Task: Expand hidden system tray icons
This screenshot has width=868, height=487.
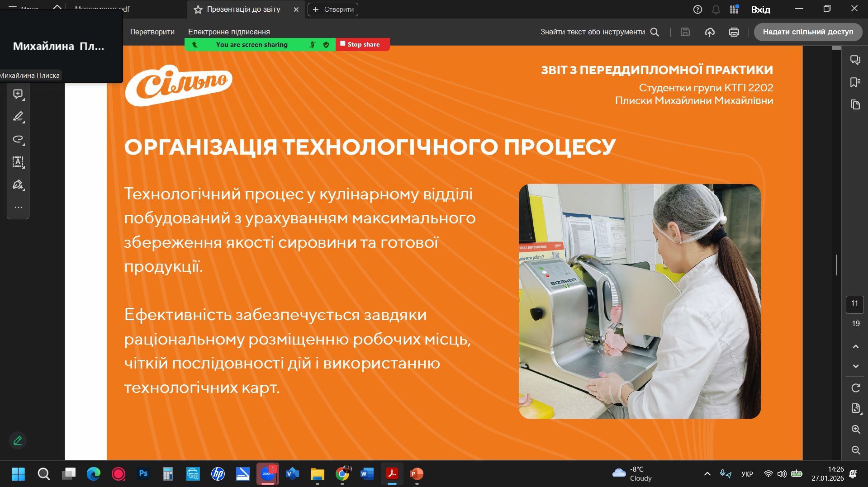Action: point(707,474)
